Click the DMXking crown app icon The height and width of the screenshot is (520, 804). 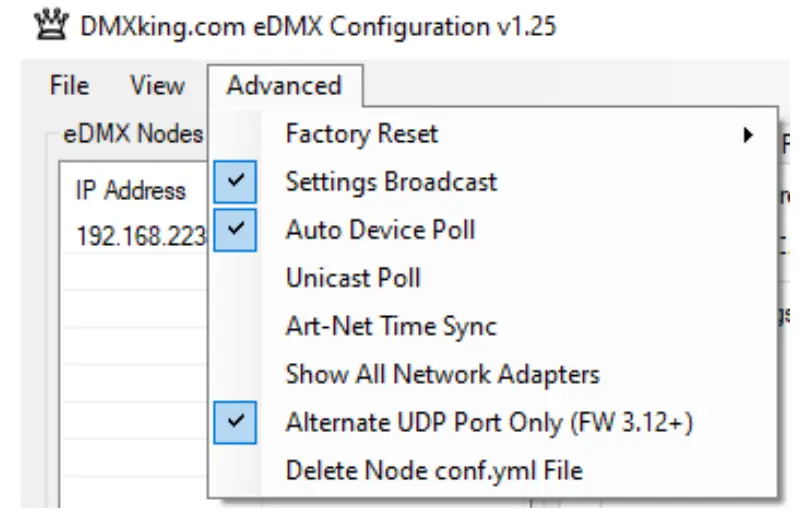click(47, 24)
